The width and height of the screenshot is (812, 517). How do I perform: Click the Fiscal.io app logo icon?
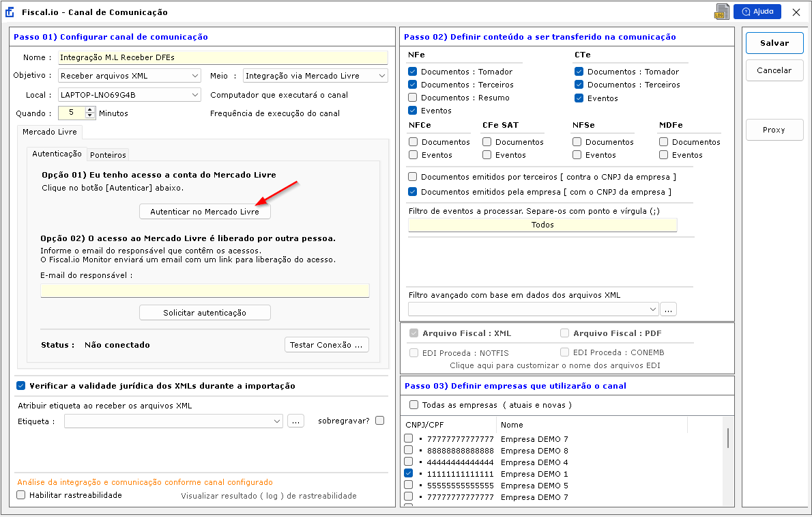(10, 12)
